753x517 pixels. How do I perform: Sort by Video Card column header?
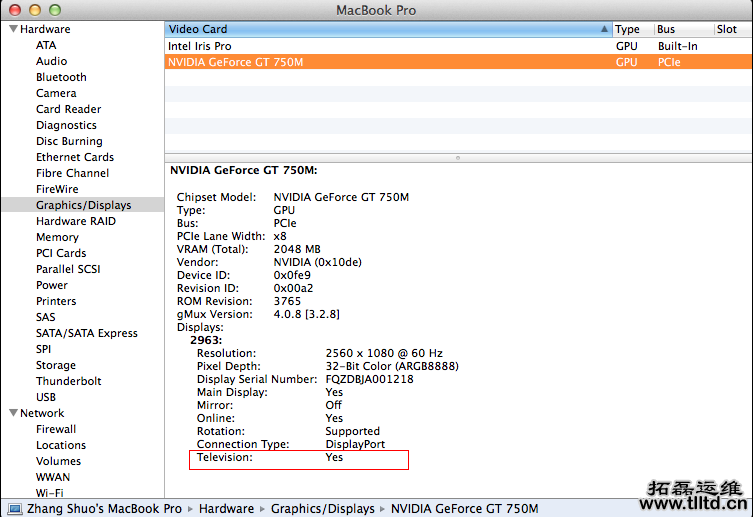(x=385, y=30)
